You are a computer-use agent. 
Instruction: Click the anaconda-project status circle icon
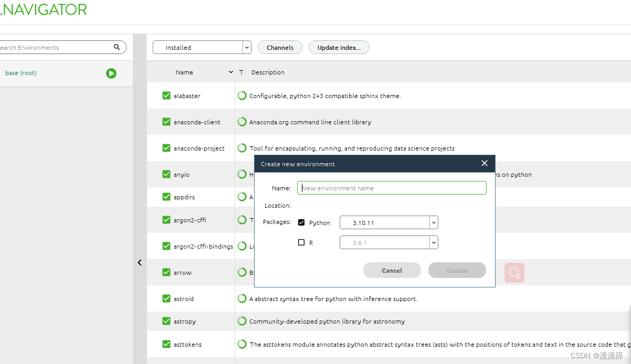coord(242,148)
